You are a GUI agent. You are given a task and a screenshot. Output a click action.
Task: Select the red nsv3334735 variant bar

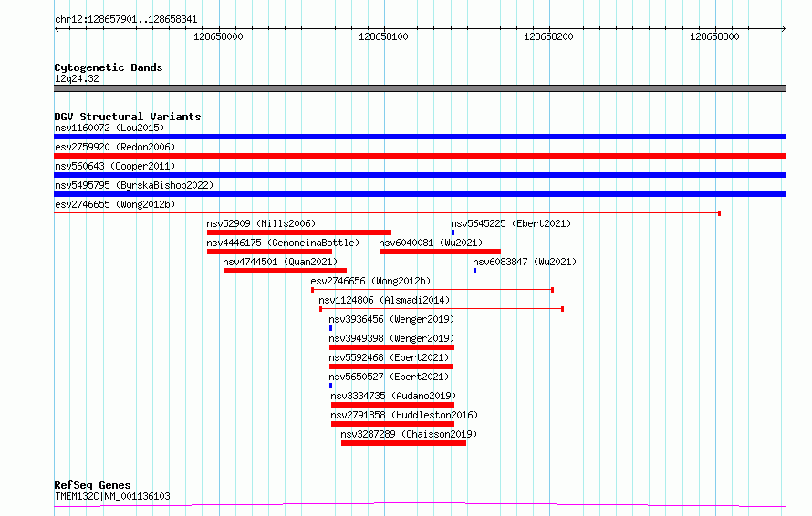392,405
